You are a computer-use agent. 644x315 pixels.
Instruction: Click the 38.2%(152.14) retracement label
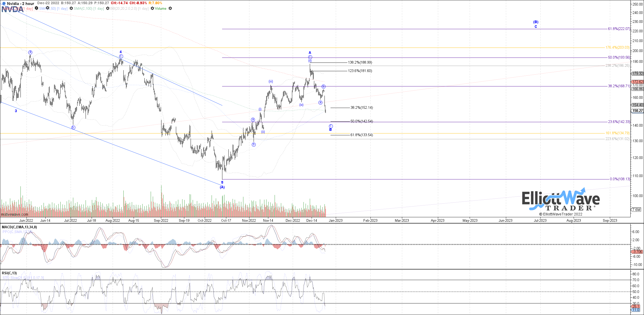pyautogui.click(x=362, y=108)
